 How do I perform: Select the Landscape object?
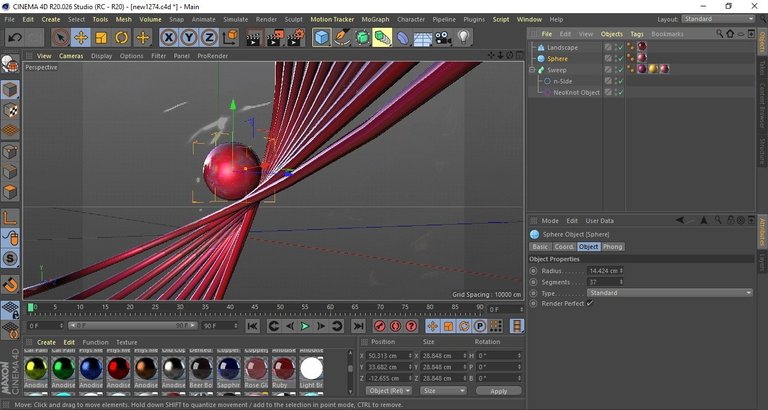pos(562,48)
